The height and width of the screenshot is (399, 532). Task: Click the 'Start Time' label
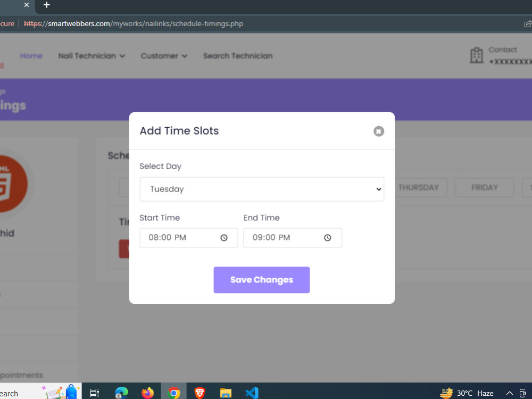(160, 218)
